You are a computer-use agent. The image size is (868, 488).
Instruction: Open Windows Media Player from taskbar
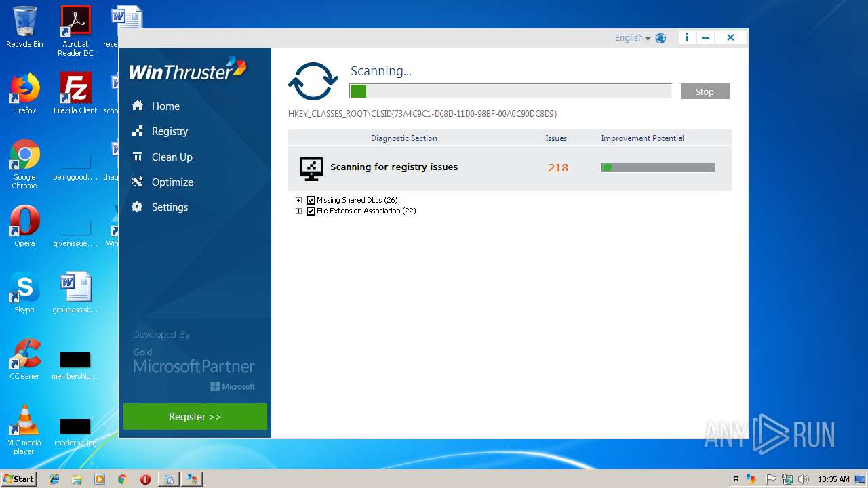100,479
